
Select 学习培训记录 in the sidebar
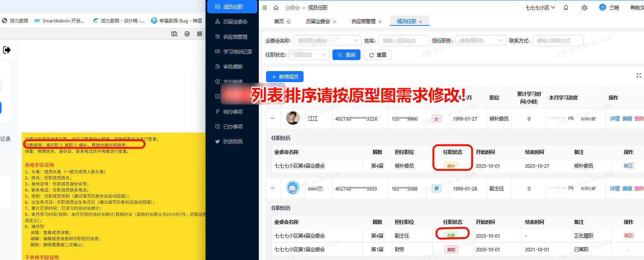tap(237, 52)
